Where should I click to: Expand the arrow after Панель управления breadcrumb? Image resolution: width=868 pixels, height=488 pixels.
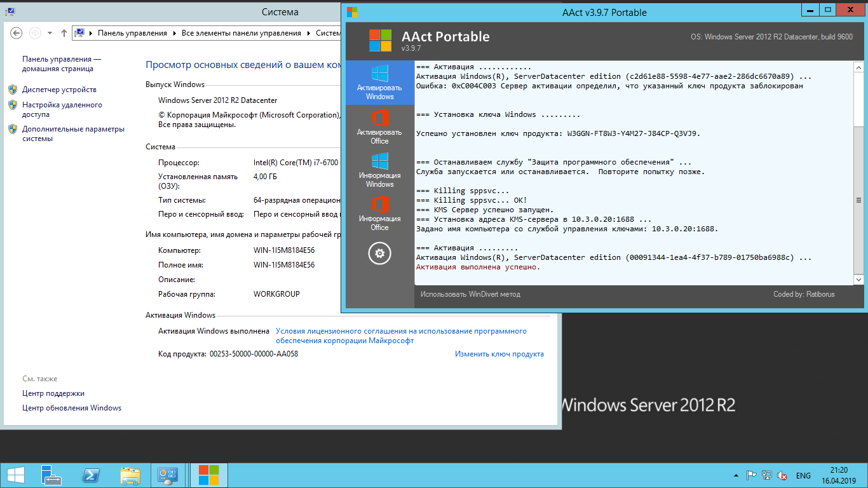click(x=175, y=33)
